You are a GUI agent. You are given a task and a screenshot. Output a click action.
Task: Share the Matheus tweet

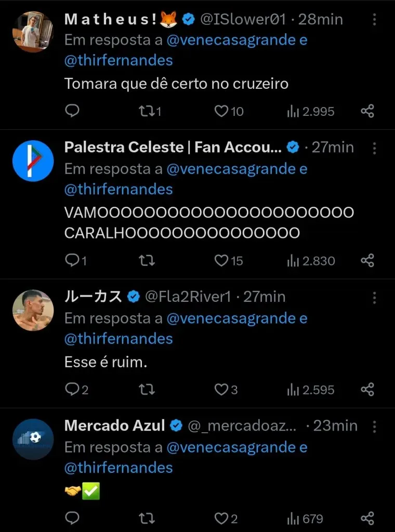click(367, 111)
